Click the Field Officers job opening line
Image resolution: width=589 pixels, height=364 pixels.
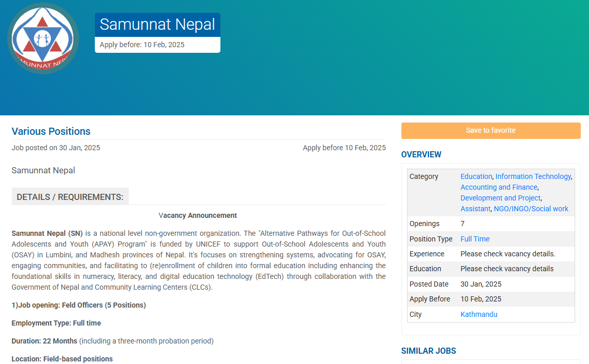pyautogui.click(x=78, y=305)
